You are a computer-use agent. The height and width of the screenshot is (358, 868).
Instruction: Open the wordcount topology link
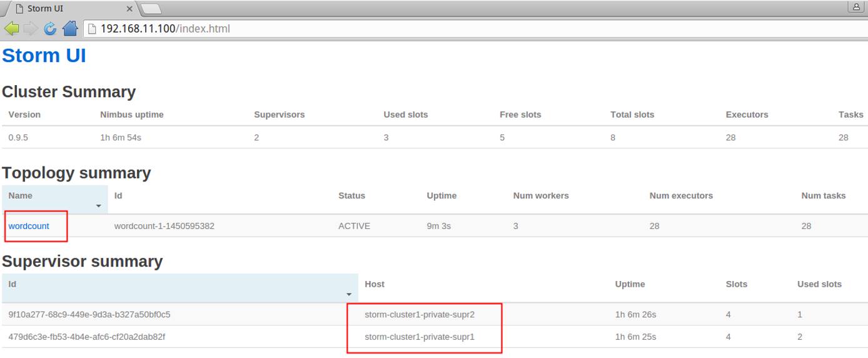(x=29, y=226)
